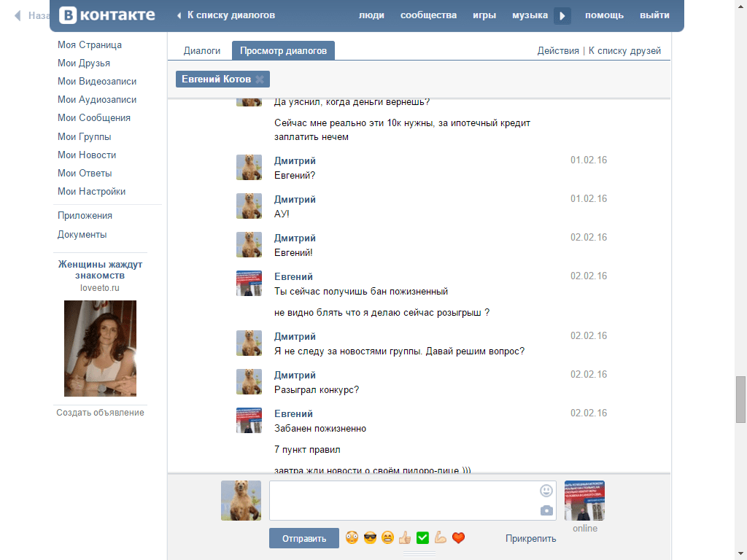Insert the green checkmark emoji
747x560 pixels.
click(422, 538)
